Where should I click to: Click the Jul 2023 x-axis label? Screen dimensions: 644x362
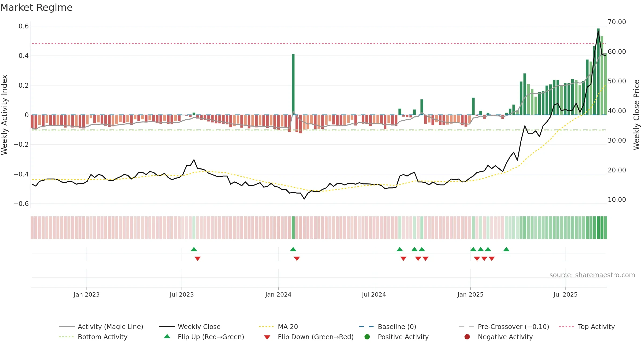182,294
